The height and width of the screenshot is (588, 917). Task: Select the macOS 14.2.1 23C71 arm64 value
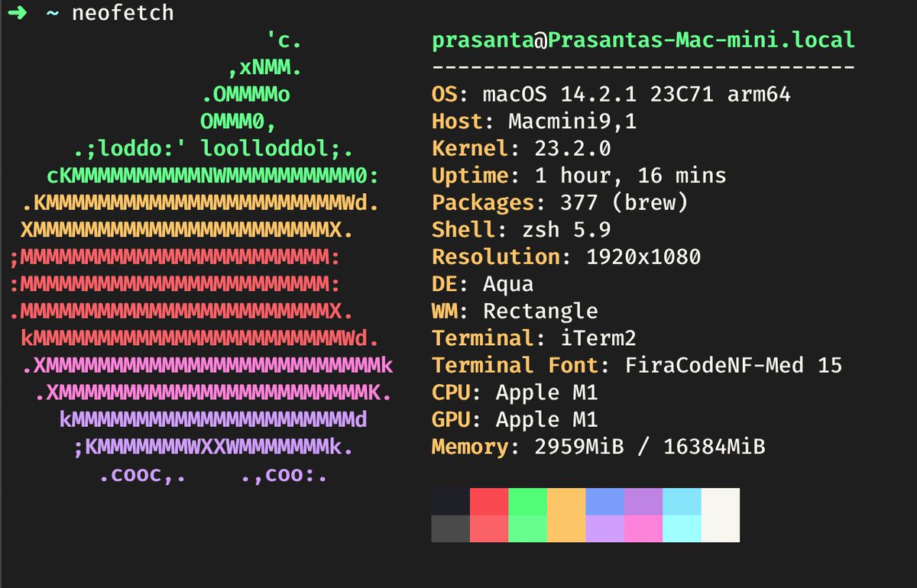coord(637,95)
